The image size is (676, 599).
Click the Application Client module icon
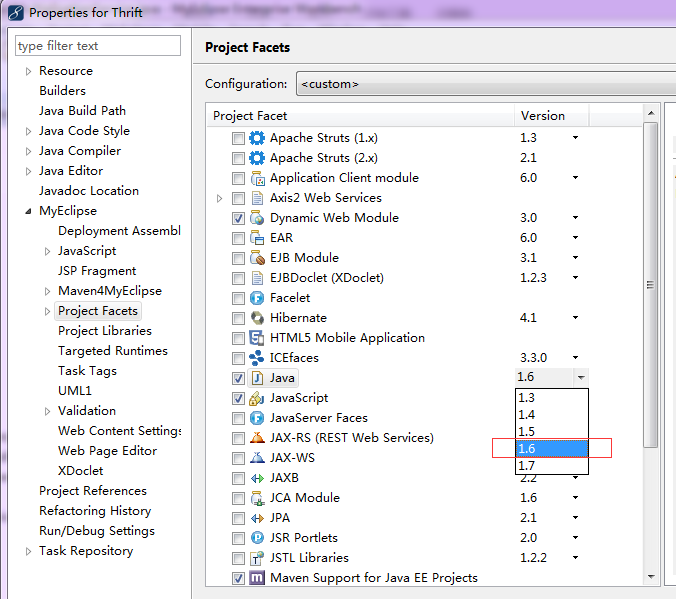[257, 178]
